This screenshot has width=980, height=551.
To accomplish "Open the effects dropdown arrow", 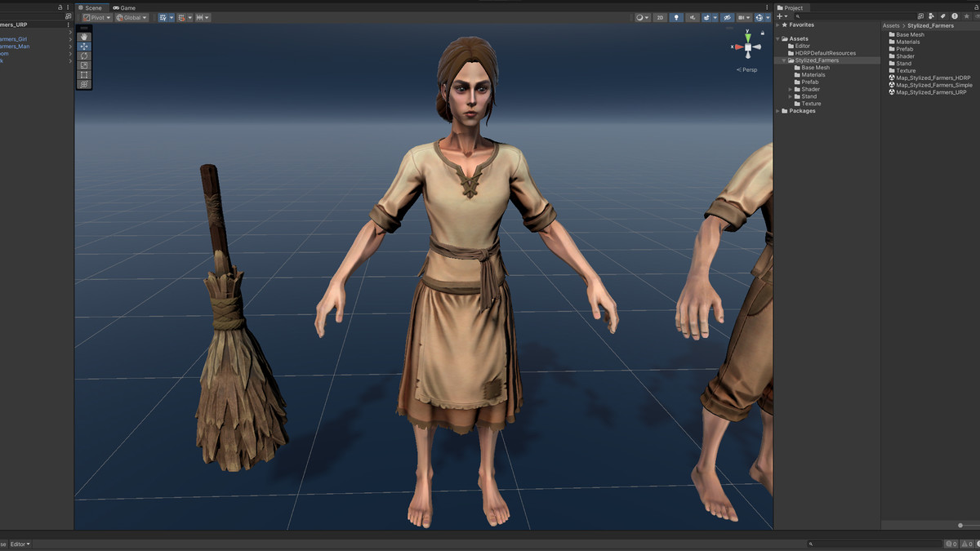I will [x=715, y=17].
